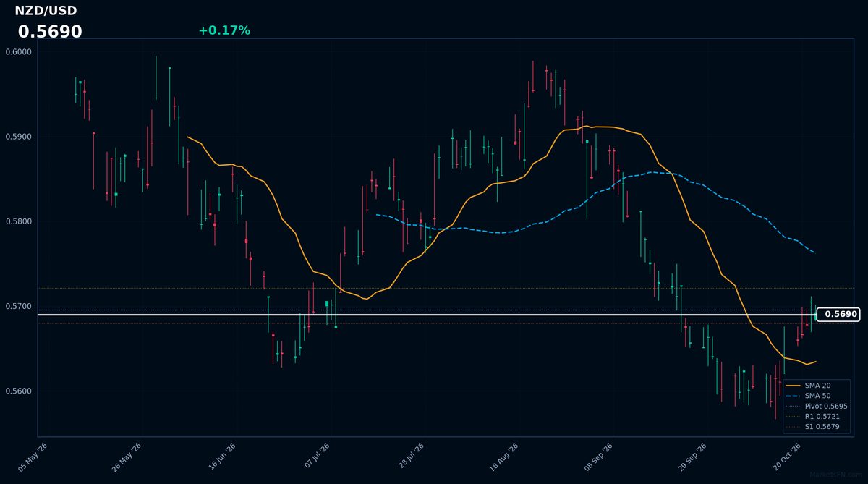868x484 pixels.
Task: Select the Pivot 0.5695 legend entry
Action: point(816,407)
